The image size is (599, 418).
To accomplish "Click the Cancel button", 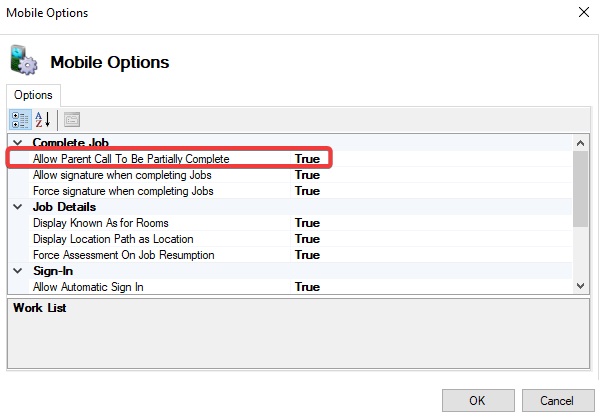I will click(x=558, y=400).
